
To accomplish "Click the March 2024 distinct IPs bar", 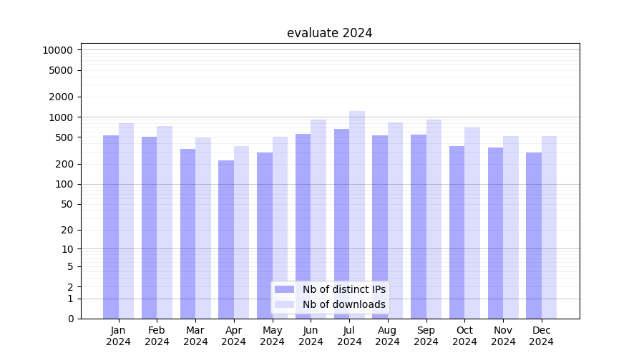I will [x=187, y=234].
